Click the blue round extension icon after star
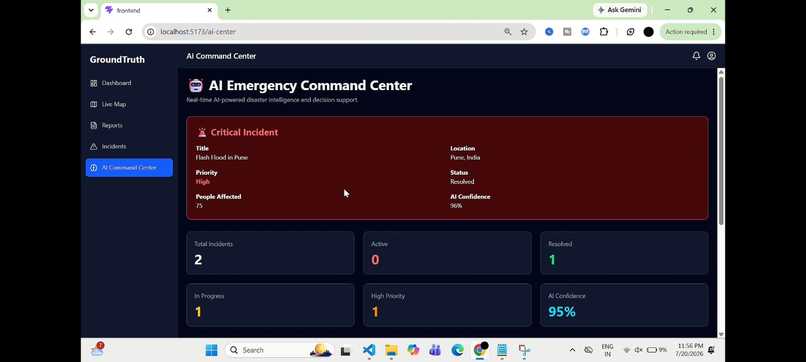 tap(549, 32)
